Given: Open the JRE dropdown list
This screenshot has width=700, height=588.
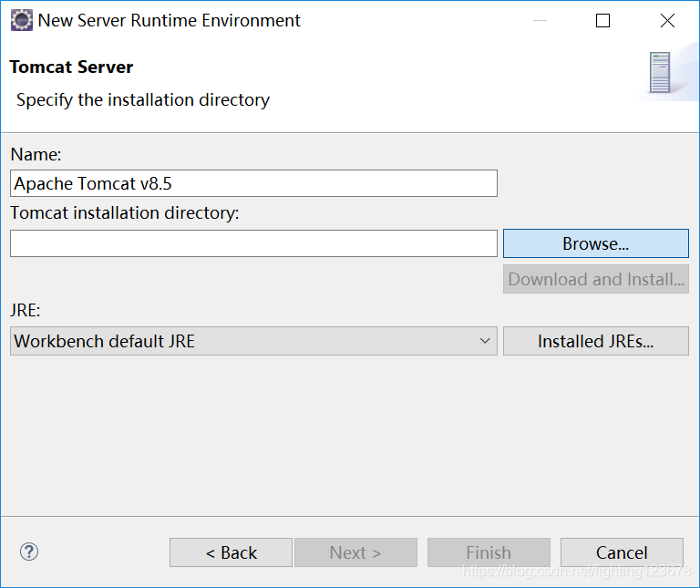Looking at the screenshot, I should 253,341.
